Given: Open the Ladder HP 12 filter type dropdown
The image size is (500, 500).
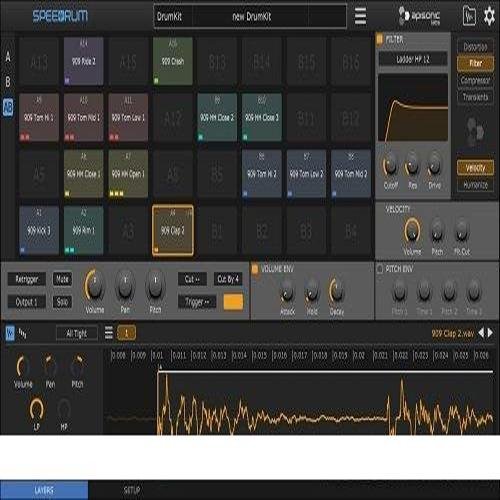Looking at the screenshot, I should pos(413,59).
